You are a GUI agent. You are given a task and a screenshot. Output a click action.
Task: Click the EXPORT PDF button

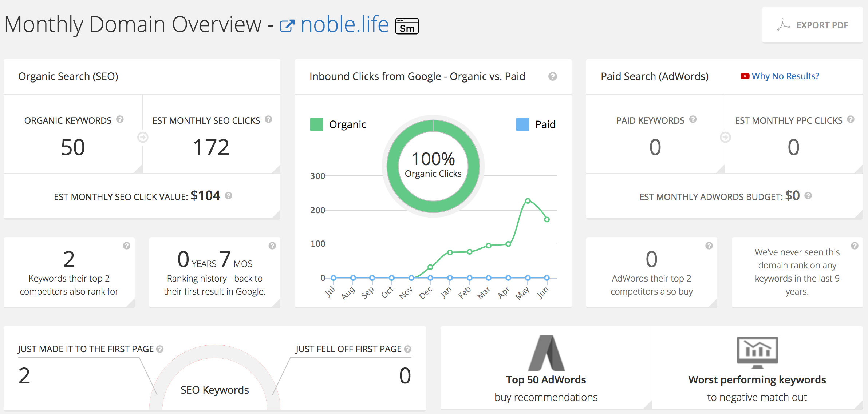click(x=812, y=25)
